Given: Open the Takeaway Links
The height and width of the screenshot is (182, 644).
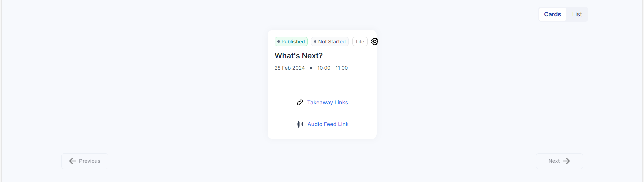Looking at the screenshot, I should [x=327, y=102].
